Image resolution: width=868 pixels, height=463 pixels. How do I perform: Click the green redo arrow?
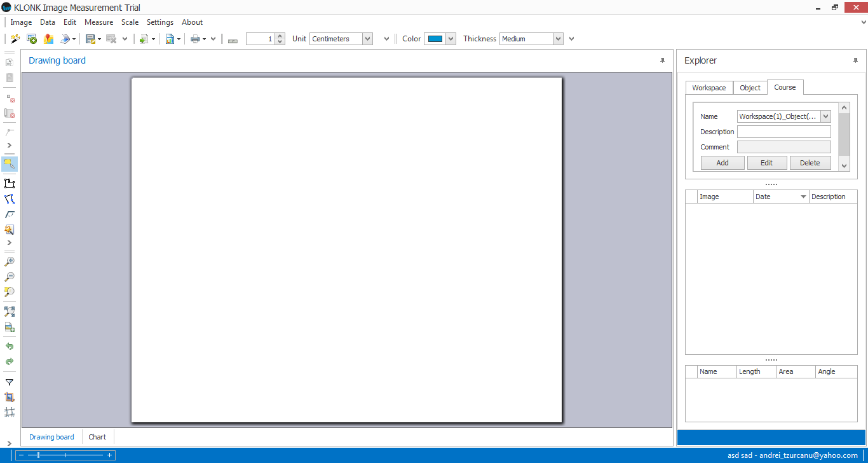(x=9, y=362)
